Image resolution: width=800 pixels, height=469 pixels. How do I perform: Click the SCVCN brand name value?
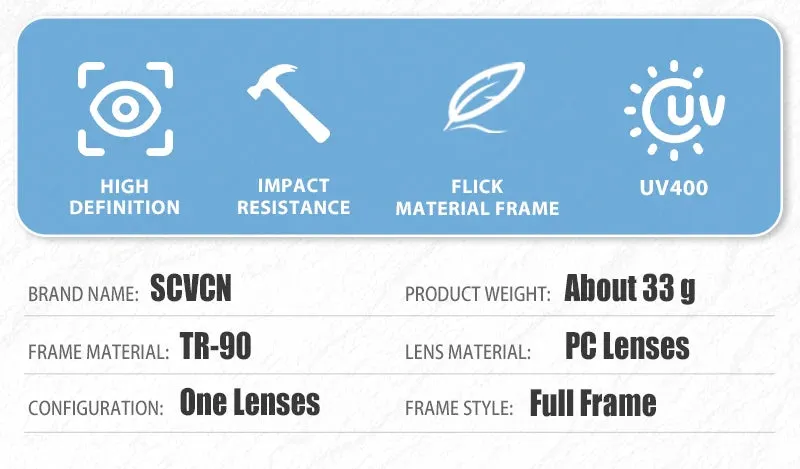point(191,288)
